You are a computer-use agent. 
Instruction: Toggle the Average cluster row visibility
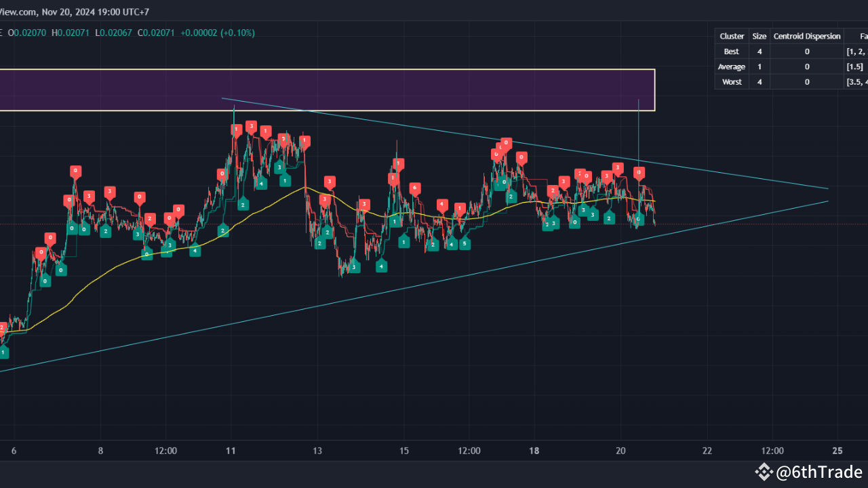[x=731, y=66]
